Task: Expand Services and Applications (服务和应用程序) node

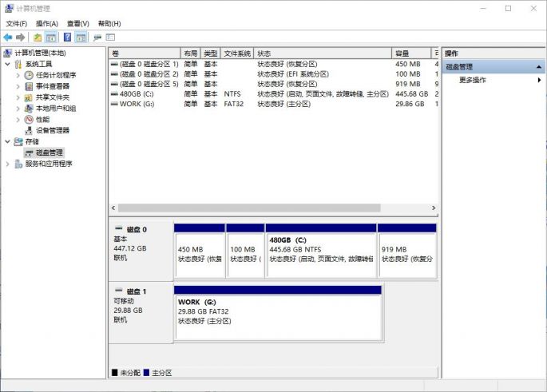Action: 8,164
